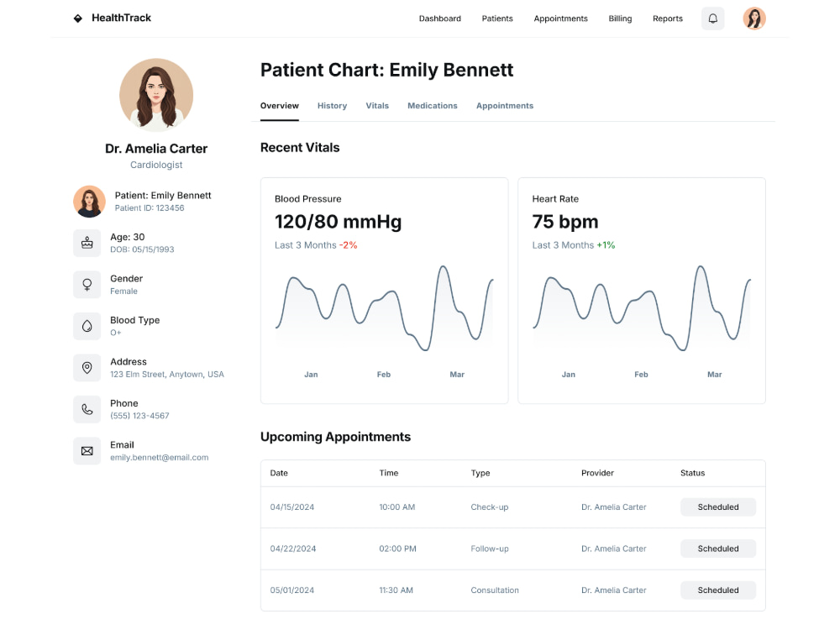Viewport: 840px width, 630px height.
Task: Click the 02:00 PM time cell
Action: (397, 549)
